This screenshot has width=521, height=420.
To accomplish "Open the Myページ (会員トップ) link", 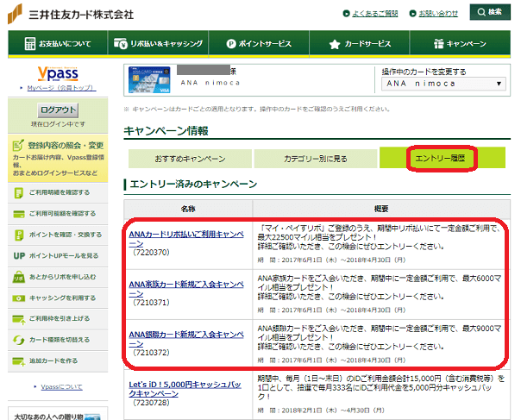I will 61,88.
